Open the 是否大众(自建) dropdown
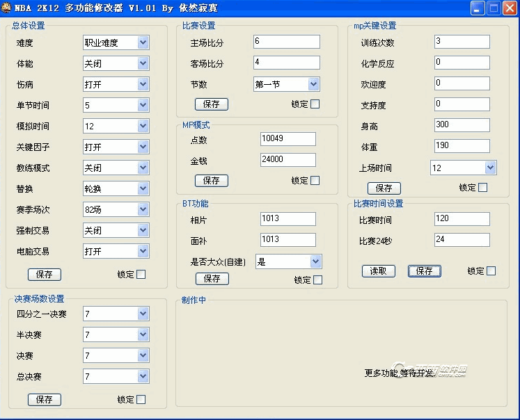Image resolution: width=520 pixels, height=420 pixels. (x=288, y=262)
